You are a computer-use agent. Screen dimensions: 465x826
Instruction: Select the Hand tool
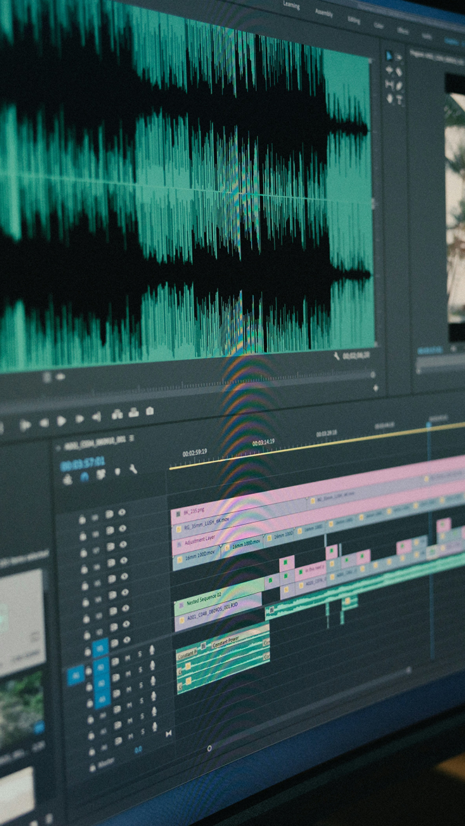tap(390, 98)
